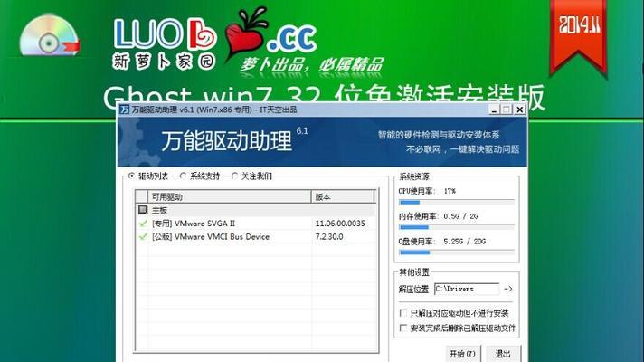Click the 内存使用率 0.5G / 2G value
Screen dimensions: 644x362
pos(460,216)
